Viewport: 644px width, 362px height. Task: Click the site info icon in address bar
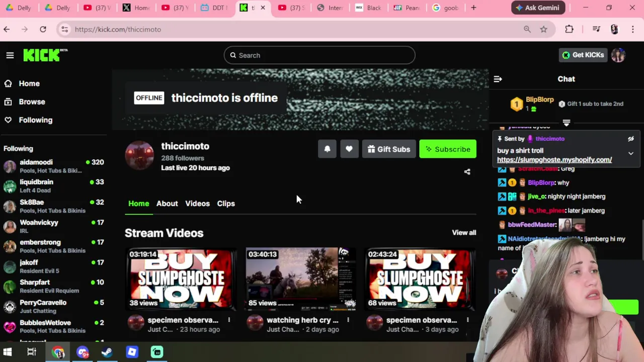click(x=64, y=29)
